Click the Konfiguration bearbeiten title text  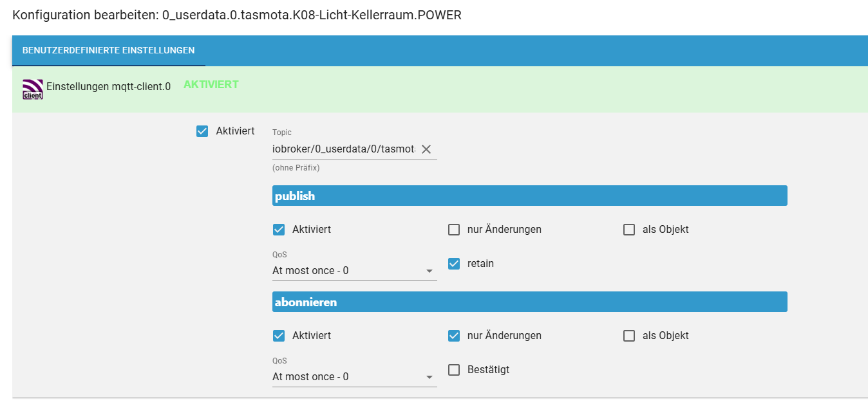pos(237,15)
